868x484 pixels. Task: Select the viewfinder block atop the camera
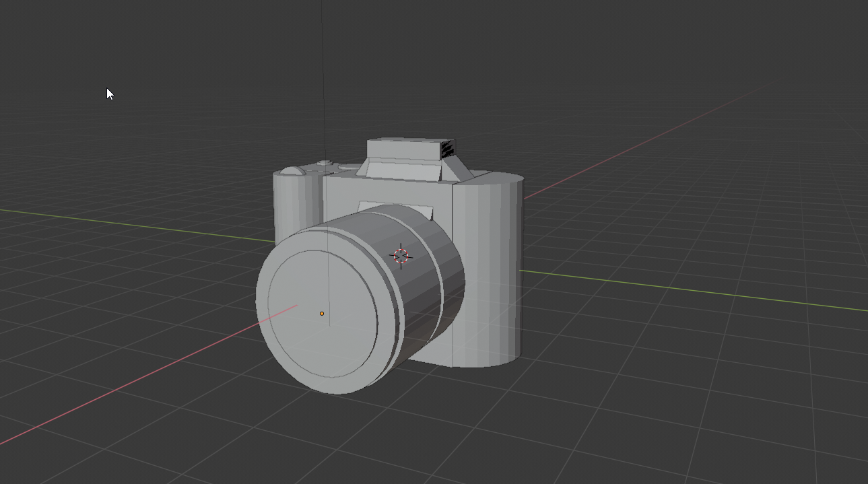(411, 150)
